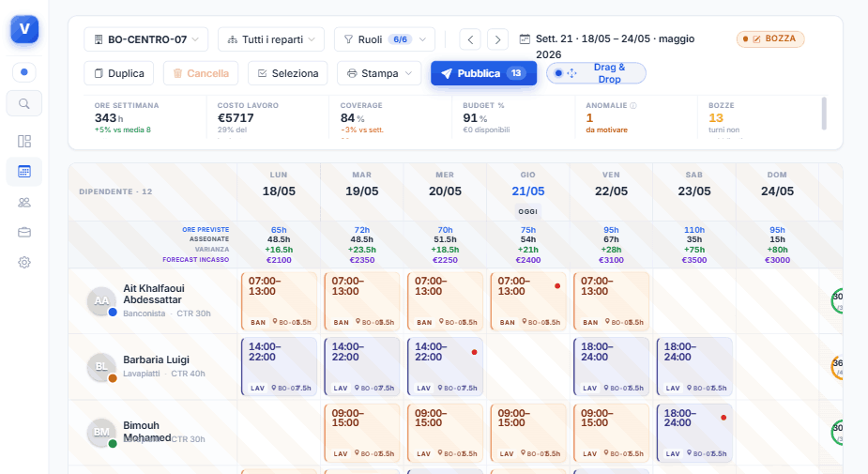Viewport: 868px width, 474px height.
Task: Click the calendar icon beside Sett. 21
Action: click(525, 39)
